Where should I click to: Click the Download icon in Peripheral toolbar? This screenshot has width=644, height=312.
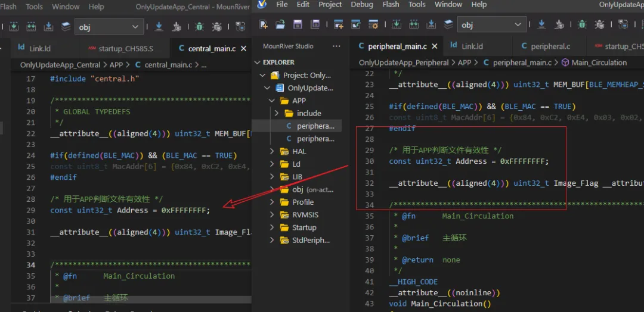tap(541, 24)
